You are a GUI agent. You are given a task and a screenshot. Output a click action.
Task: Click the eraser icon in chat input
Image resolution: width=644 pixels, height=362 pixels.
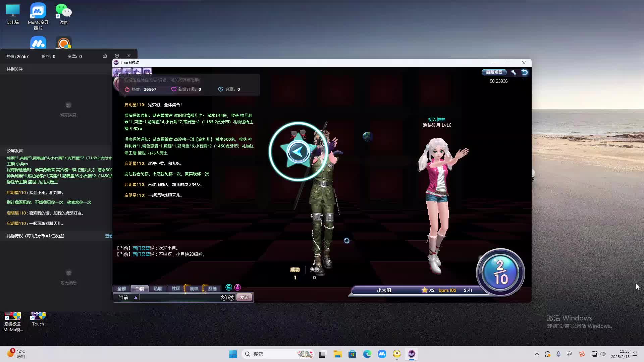click(x=224, y=298)
